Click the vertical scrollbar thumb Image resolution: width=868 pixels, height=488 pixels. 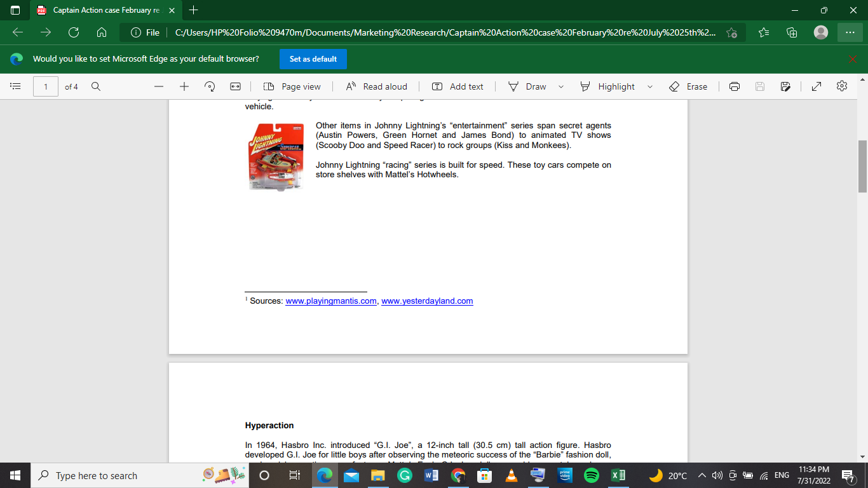click(x=862, y=166)
